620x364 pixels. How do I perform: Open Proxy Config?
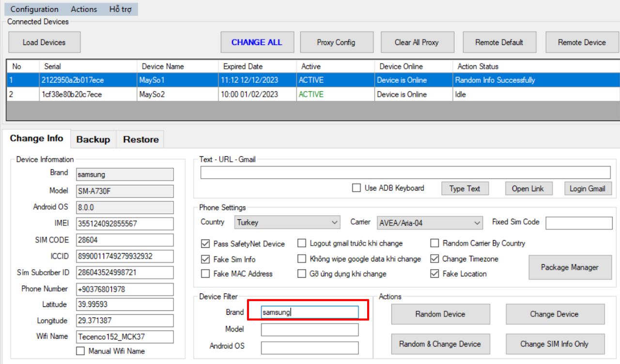point(336,42)
